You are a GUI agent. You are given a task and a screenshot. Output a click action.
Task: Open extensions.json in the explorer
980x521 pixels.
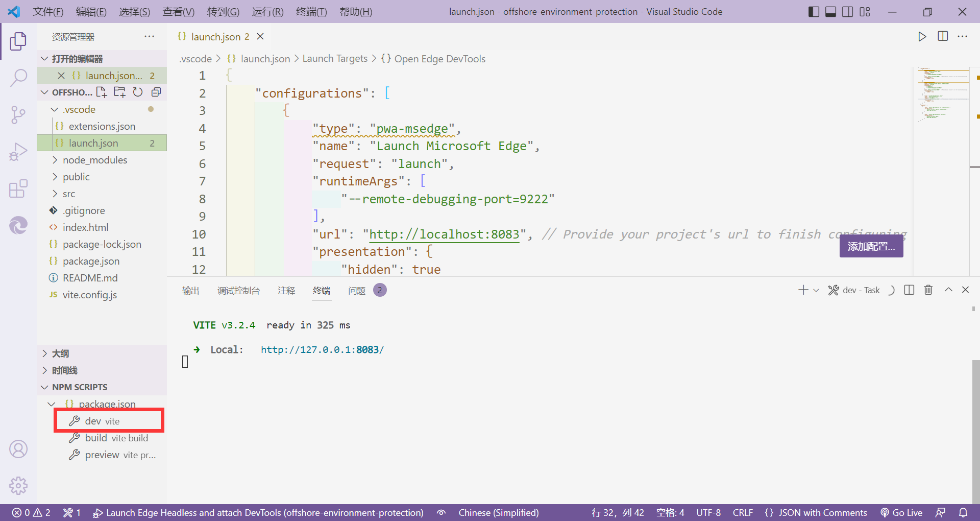click(102, 126)
